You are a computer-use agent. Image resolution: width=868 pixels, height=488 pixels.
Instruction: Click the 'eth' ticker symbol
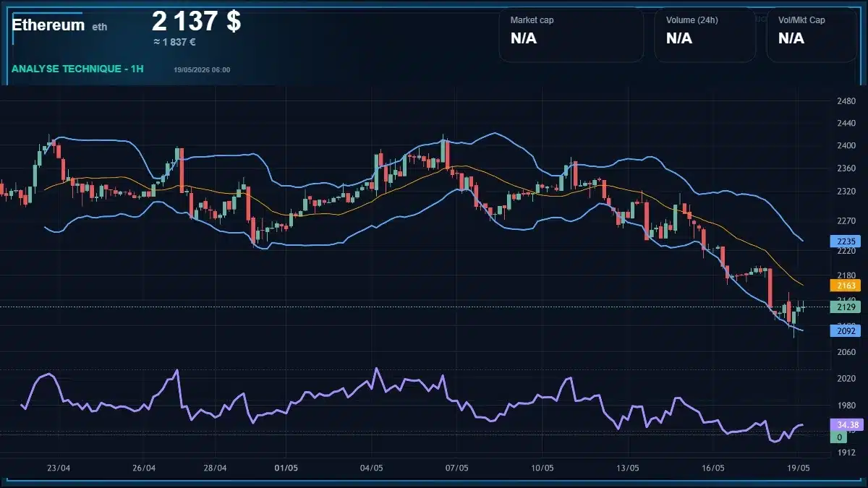tap(100, 27)
